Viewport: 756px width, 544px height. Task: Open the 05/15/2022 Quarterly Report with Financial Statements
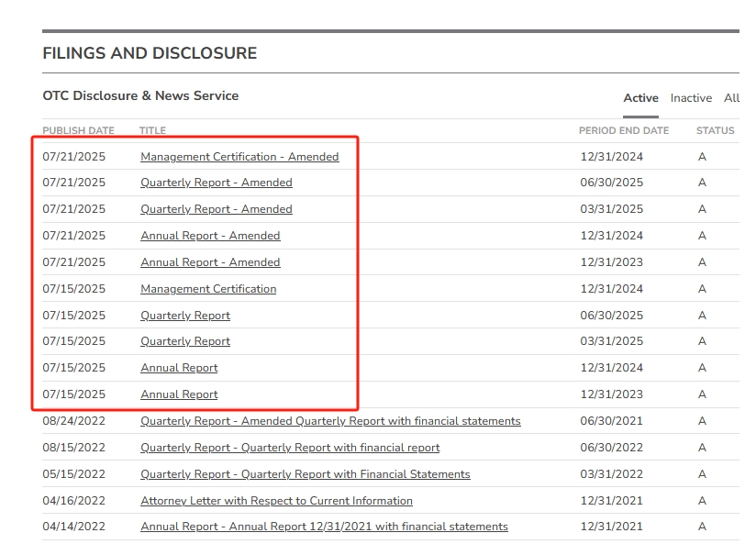point(305,474)
